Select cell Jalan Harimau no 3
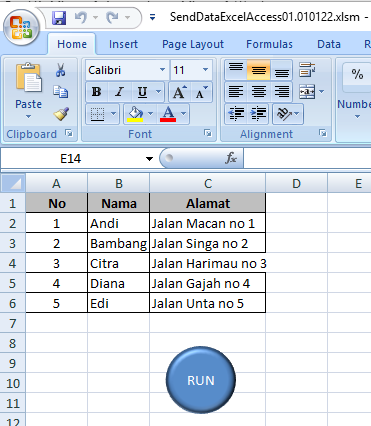 (208, 263)
